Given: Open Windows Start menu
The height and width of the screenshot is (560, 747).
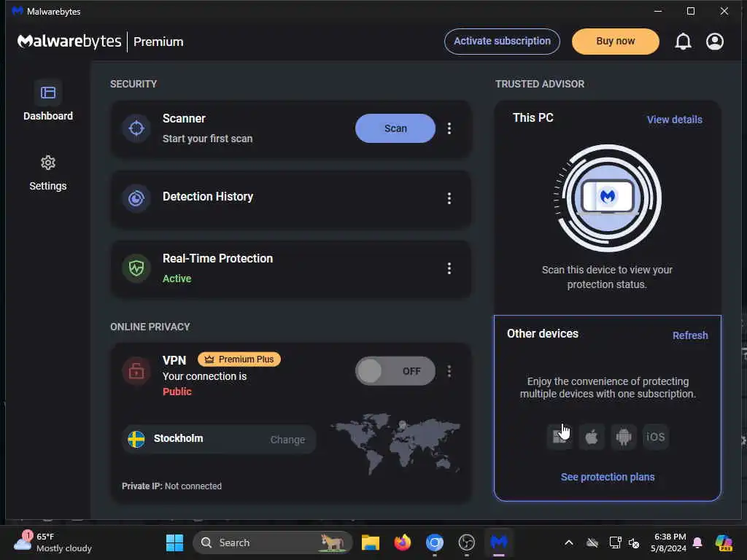Looking at the screenshot, I should 174,542.
